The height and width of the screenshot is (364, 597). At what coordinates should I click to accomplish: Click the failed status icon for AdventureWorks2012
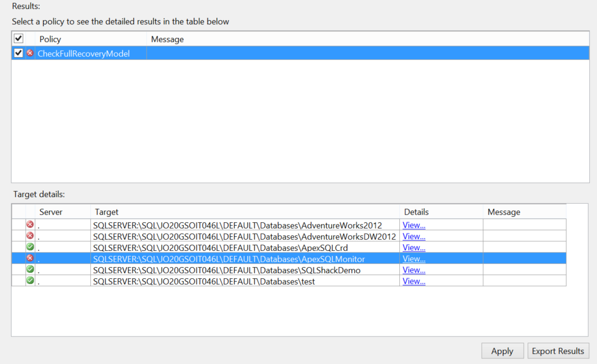(30, 224)
